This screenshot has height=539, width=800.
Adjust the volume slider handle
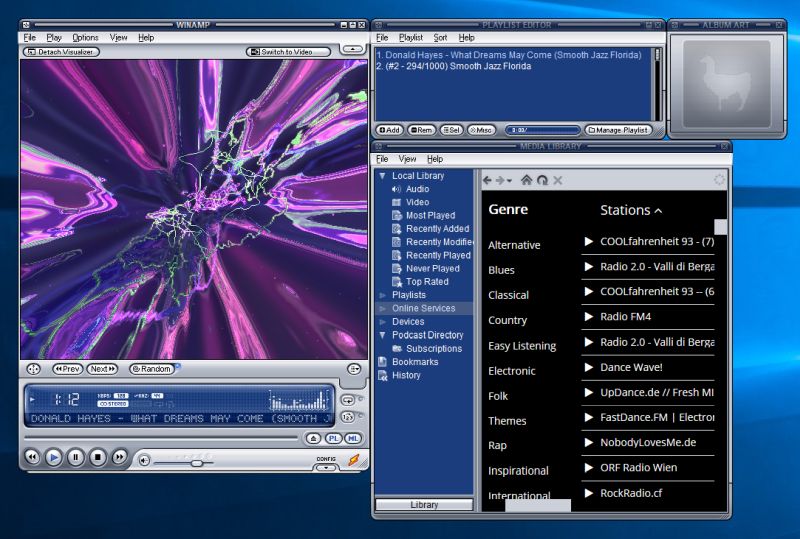196,463
